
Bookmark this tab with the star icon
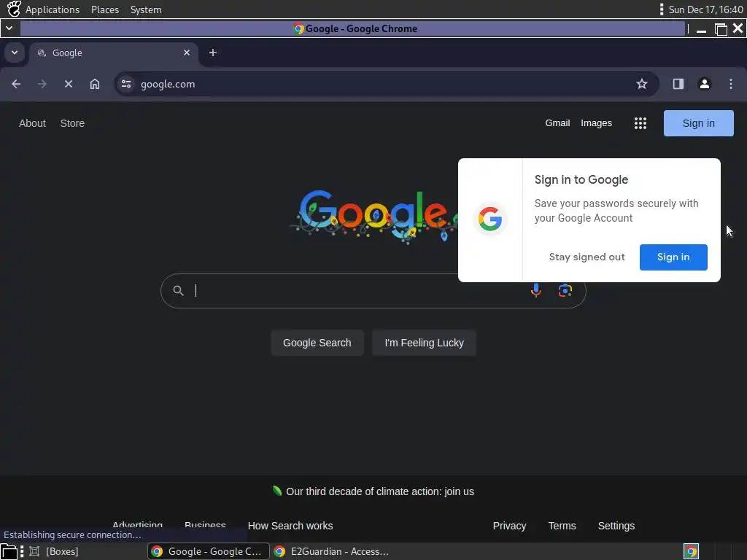click(642, 84)
